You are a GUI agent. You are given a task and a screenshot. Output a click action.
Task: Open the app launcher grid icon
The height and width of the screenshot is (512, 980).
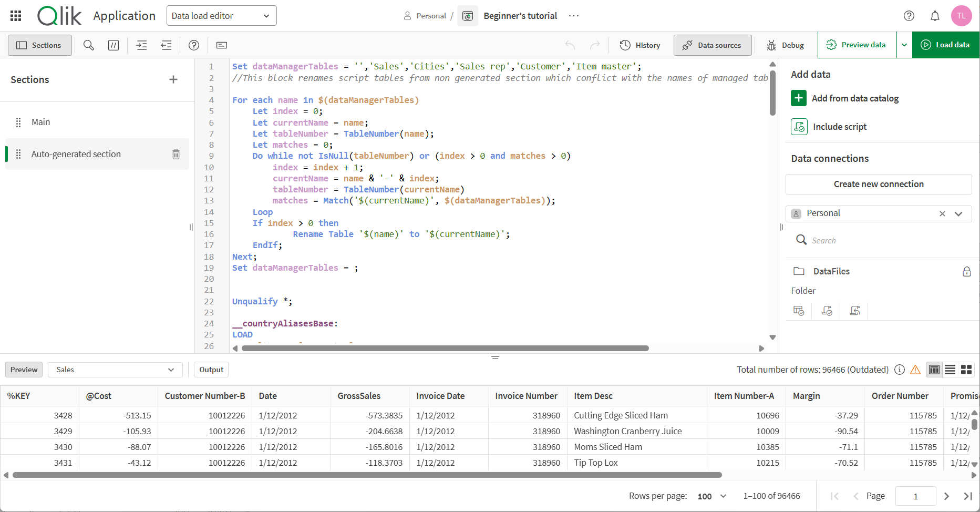coord(16,16)
